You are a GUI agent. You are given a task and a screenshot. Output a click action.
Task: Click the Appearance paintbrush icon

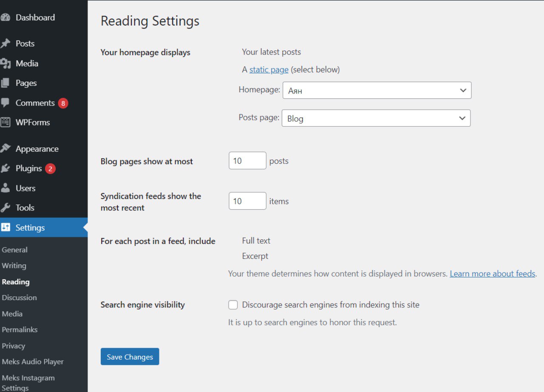point(5,149)
